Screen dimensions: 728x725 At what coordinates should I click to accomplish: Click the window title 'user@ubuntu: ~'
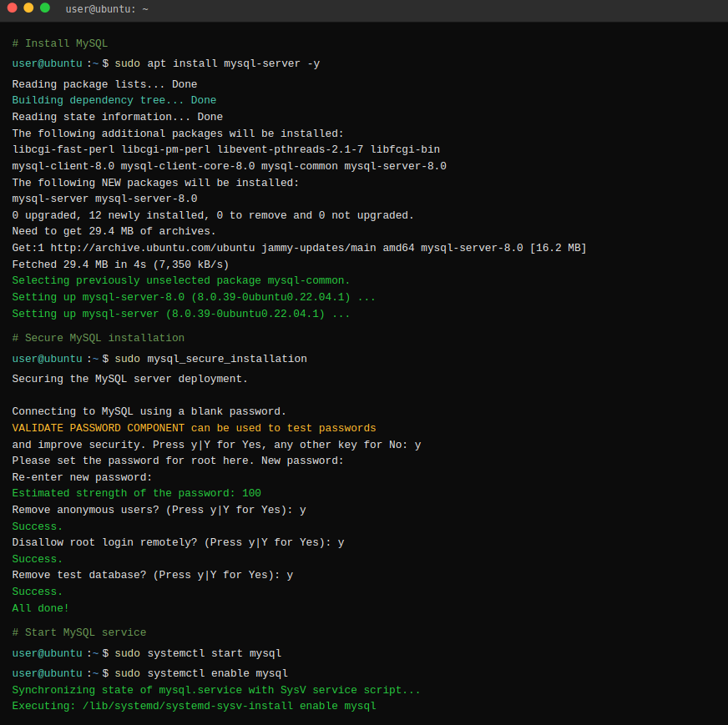point(107,9)
